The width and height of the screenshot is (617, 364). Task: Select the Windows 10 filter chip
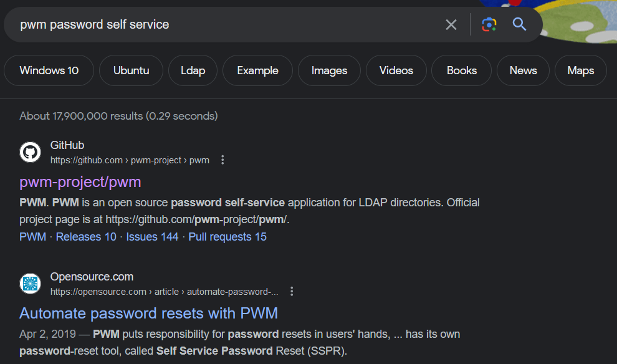49,70
